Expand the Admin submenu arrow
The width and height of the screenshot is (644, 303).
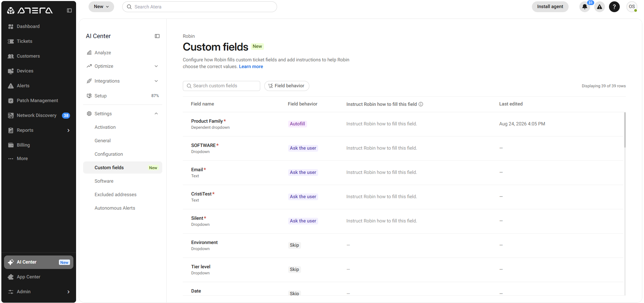click(68, 292)
